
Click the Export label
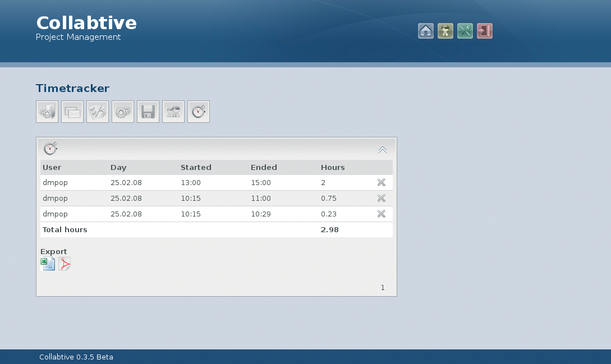pyautogui.click(x=53, y=251)
